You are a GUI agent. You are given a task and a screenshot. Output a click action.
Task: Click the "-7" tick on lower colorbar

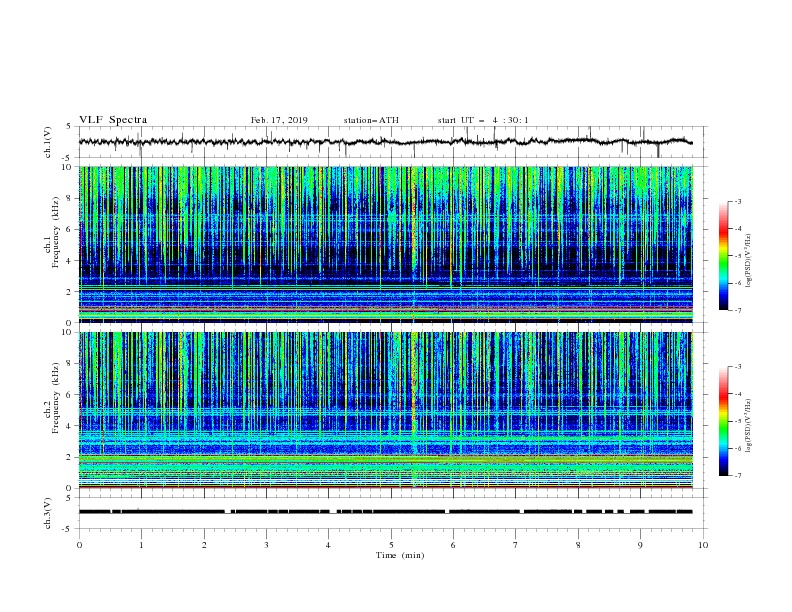tap(738, 476)
